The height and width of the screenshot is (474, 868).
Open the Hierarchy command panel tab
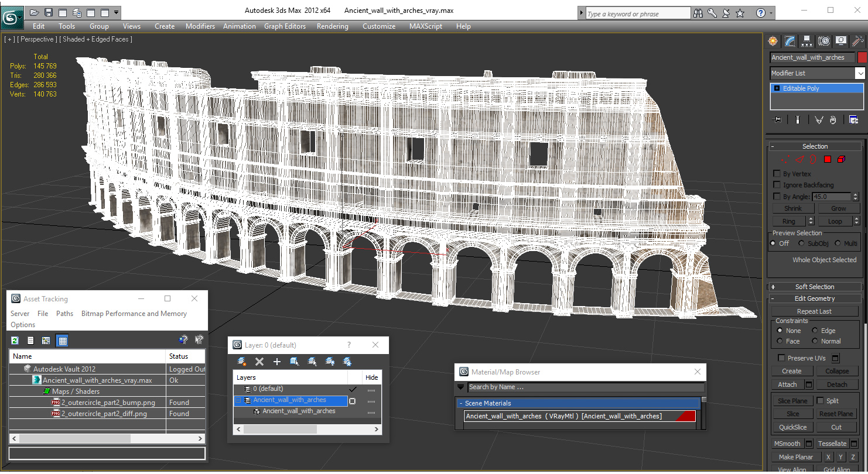coord(807,41)
